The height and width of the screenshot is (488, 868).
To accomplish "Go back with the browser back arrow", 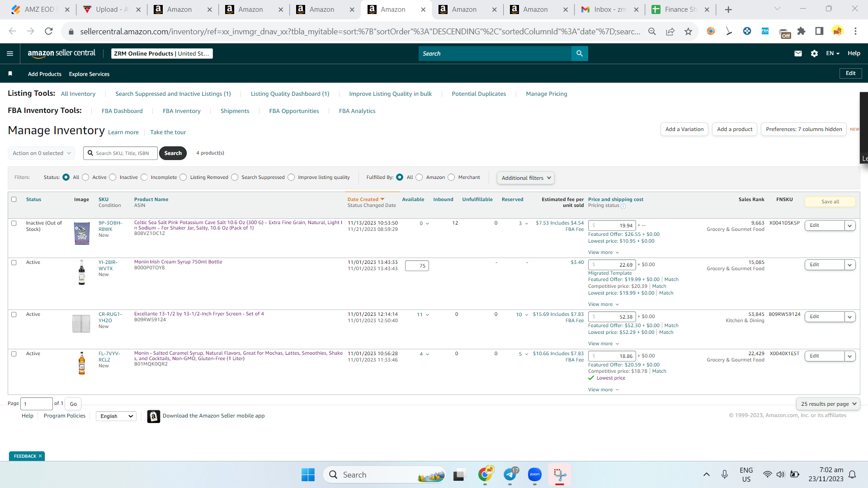I will coord(12,31).
